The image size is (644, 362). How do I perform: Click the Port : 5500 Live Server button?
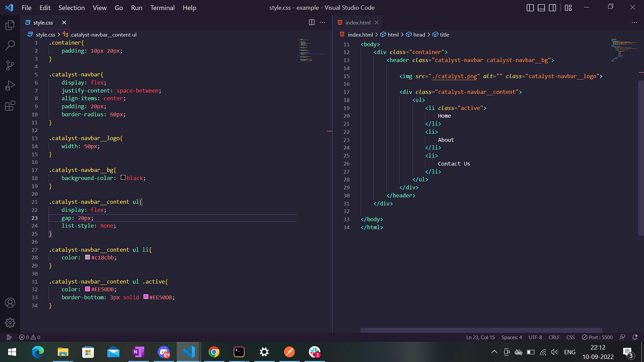pos(597,337)
